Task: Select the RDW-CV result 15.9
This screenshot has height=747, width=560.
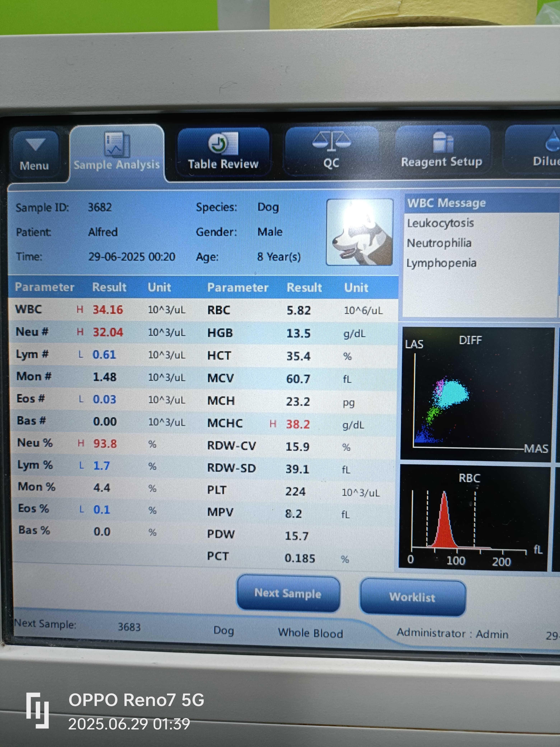Action: pos(297,447)
